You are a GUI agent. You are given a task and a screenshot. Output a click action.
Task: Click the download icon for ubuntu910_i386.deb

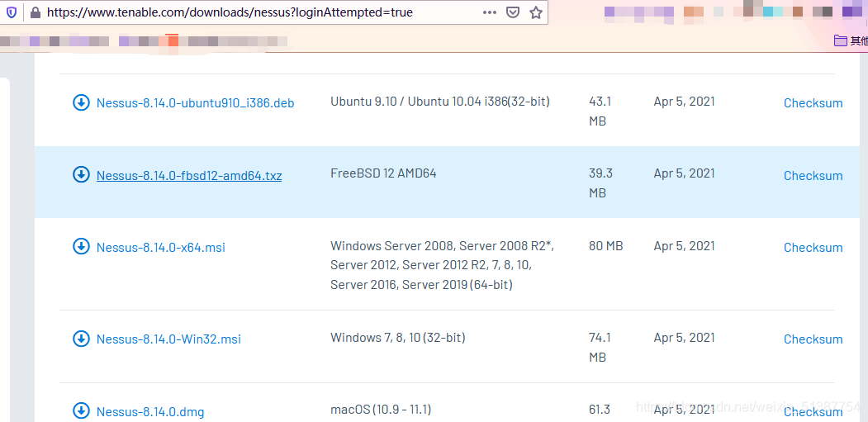pyautogui.click(x=81, y=102)
